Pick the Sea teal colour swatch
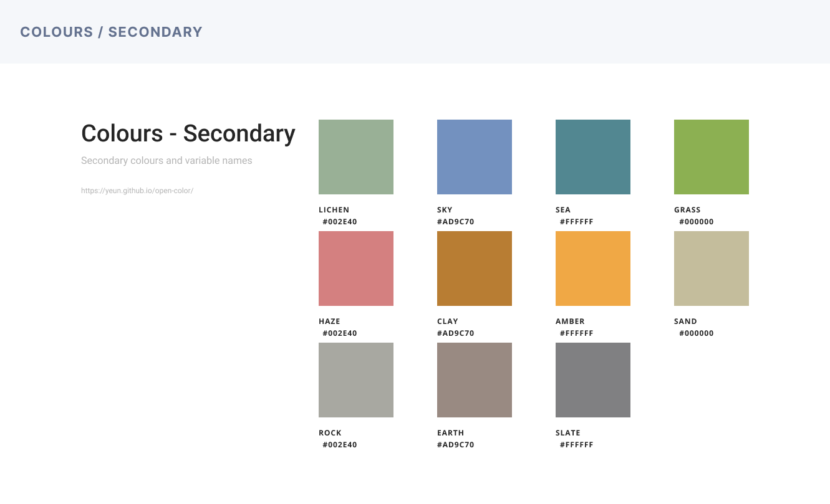Screen dimensions: 830x504 click(x=593, y=157)
